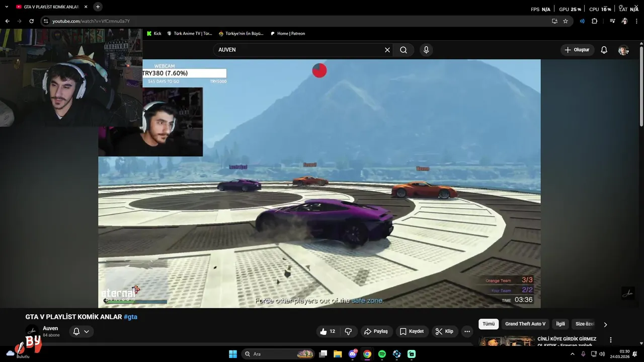Open options for the CİNLİ KÖYE video
Image resolution: width=644 pixels, height=362 pixels.
coord(611,340)
